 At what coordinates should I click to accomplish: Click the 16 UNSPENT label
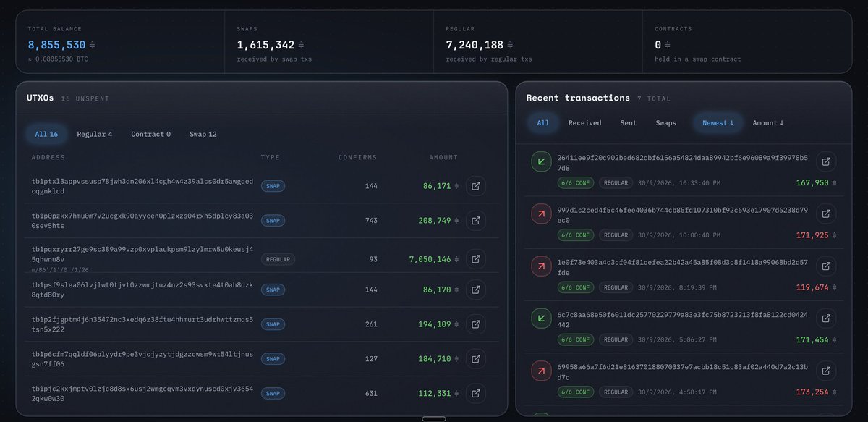[85, 98]
